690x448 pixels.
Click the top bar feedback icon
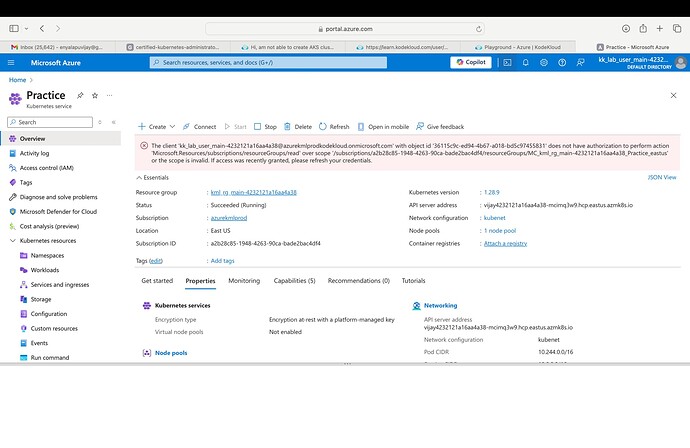tap(580, 62)
